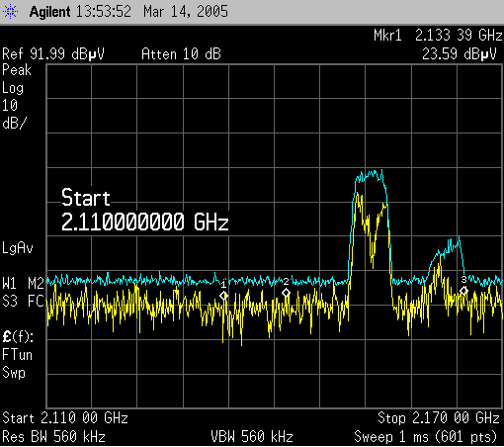Click the Res BW 560 kHz readout

(x=53, y=437)
